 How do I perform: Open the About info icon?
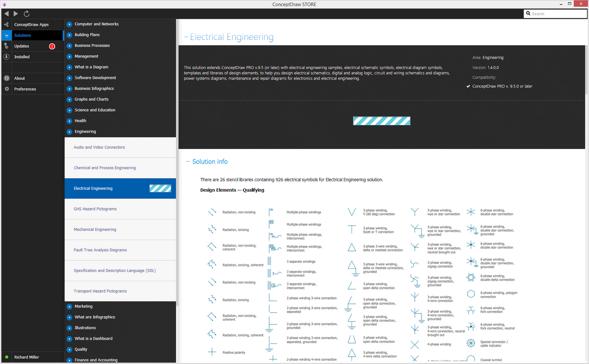pos(6,78)
